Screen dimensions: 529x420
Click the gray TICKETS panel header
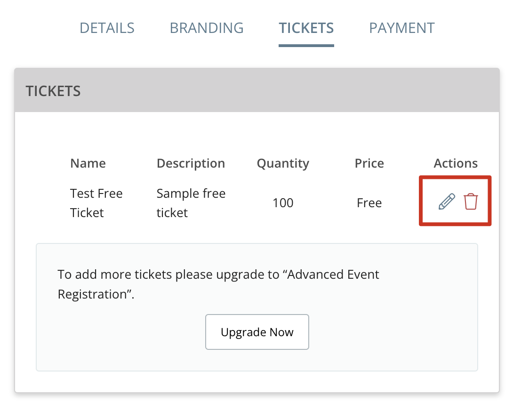click(257, 90)
